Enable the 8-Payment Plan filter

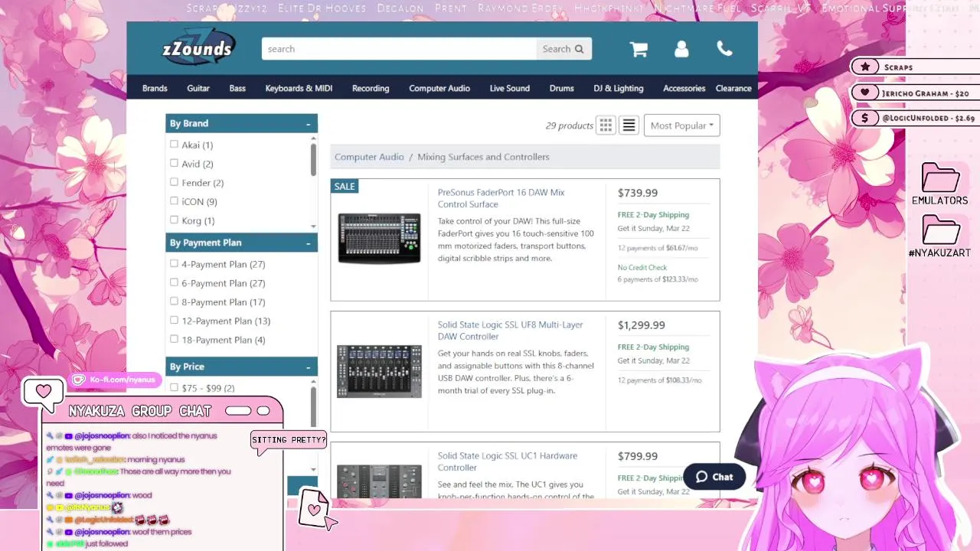click(x=174, y=301)
